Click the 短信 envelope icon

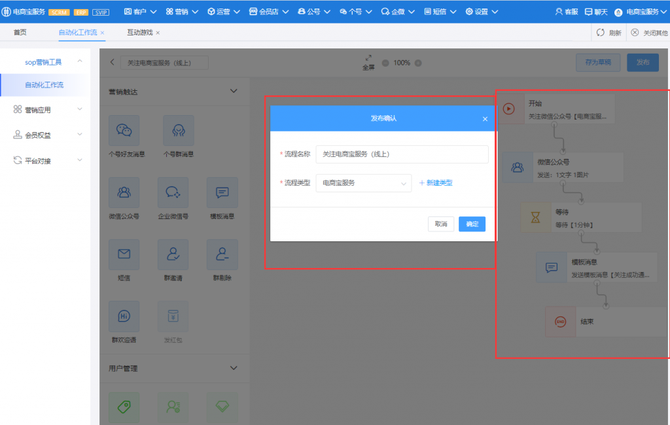point(124,254)
